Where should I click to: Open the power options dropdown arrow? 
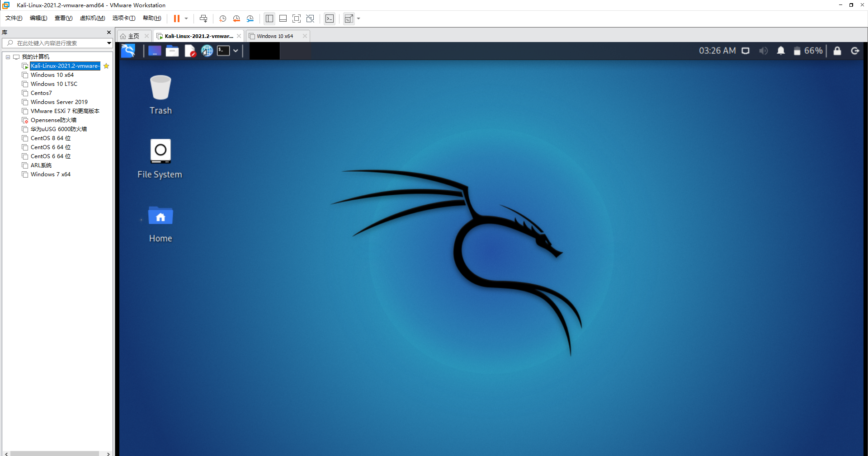coord(186,19)
